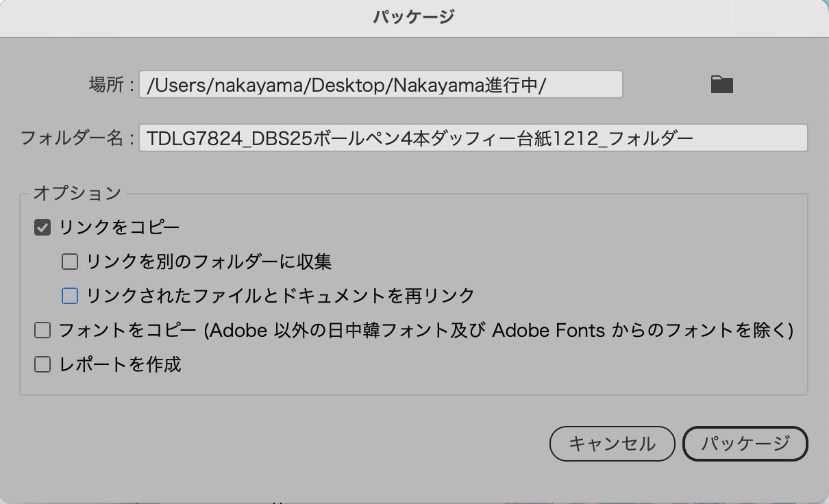Enable the フォントをコピー checkbox
Screen dimensions: 829x504
[42, 331]
